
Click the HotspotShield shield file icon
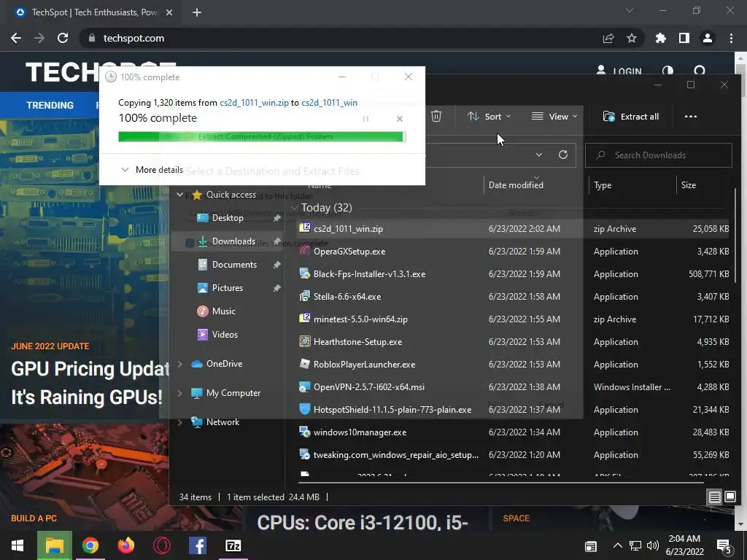pyautogui.click(x=305, y=409)
